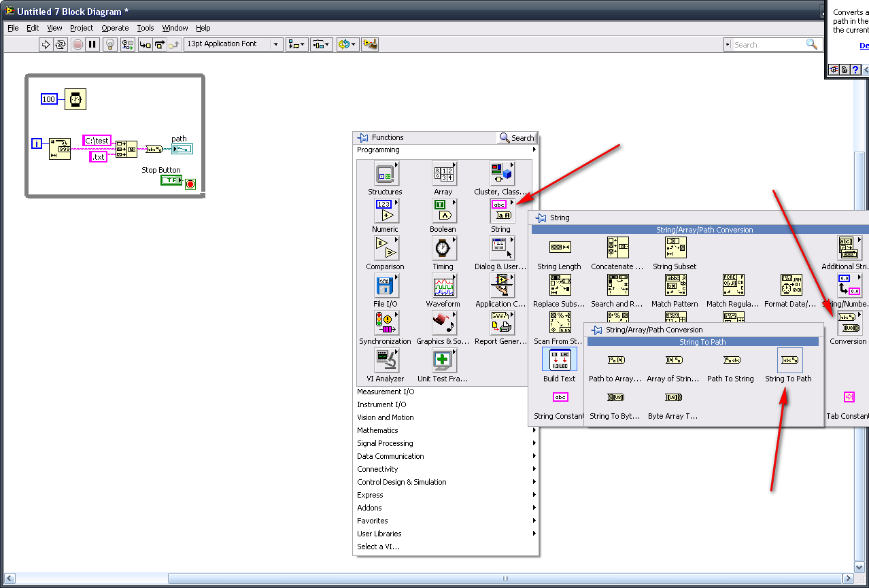Viewport: 869px width, 588px height.
Task: Open the Align Objects dropdown
Action: pyautogui.click(x=297, y=44)
